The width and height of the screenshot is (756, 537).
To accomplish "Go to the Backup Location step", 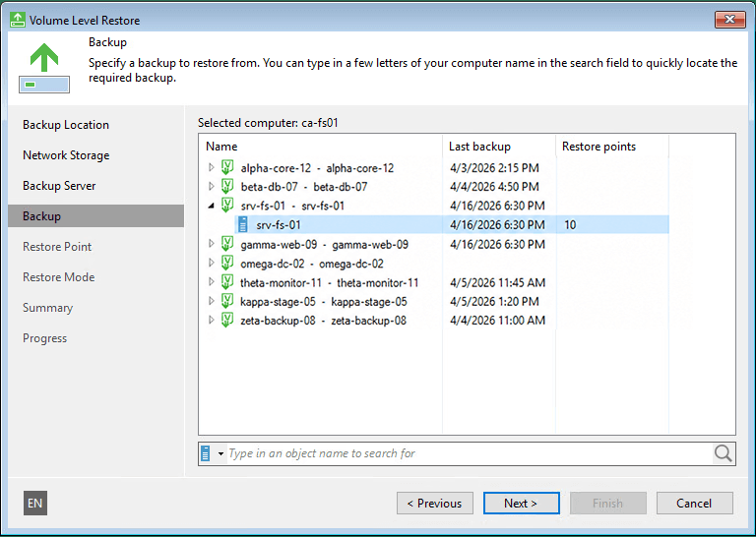I will [x=66, y=125].
